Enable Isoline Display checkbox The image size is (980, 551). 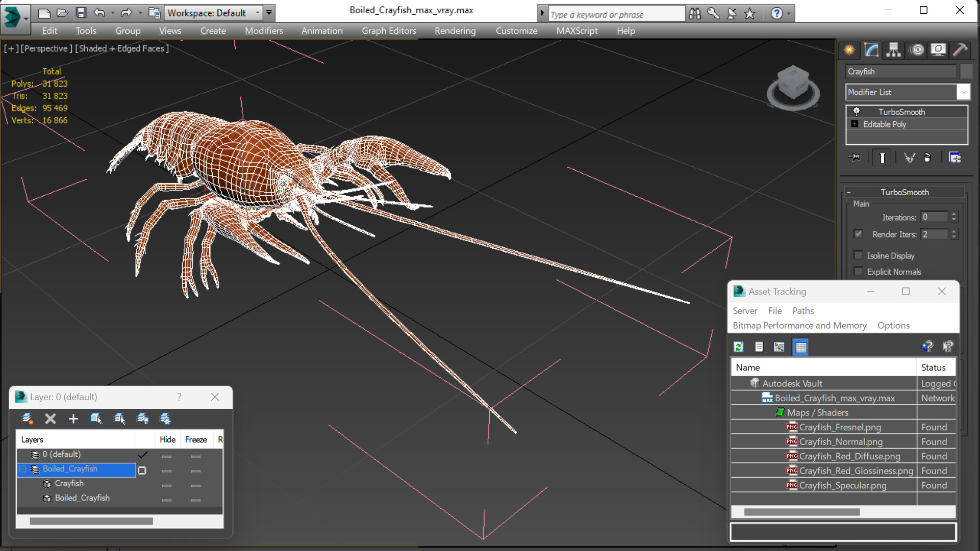click(858, 255)
